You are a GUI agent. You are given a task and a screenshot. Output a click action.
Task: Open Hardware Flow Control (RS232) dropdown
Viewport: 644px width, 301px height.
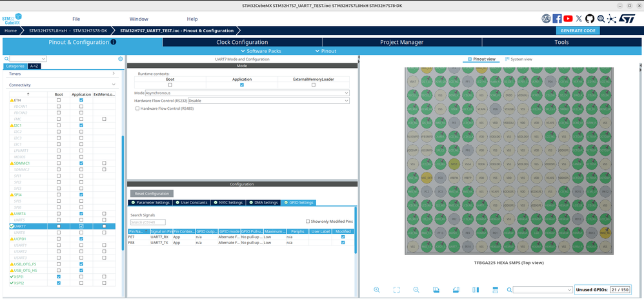[268, 100]
